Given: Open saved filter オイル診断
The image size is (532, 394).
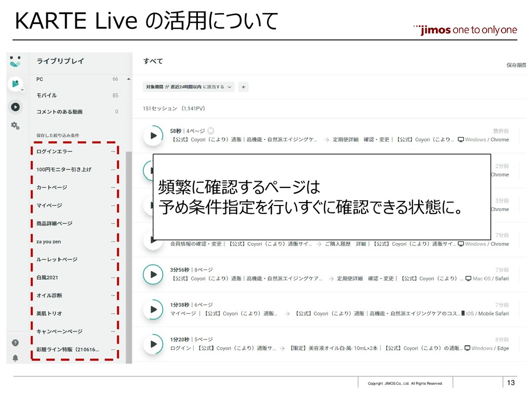Looking at the screenshot, I should coord(49,295).
